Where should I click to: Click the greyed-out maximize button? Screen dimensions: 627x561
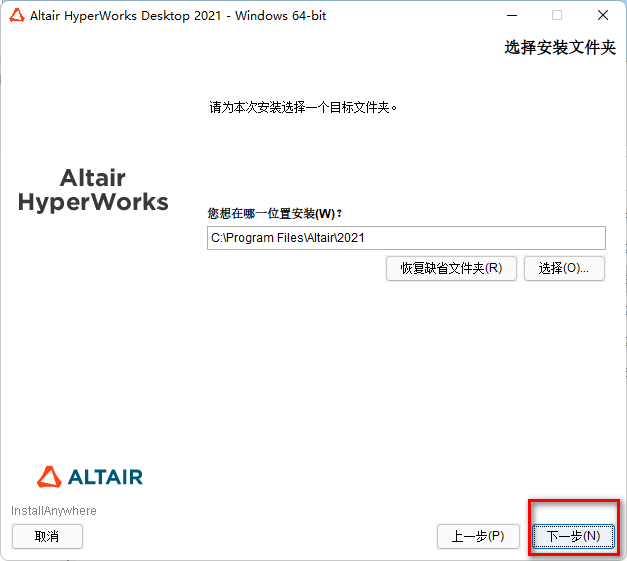(x=557, y=15)
